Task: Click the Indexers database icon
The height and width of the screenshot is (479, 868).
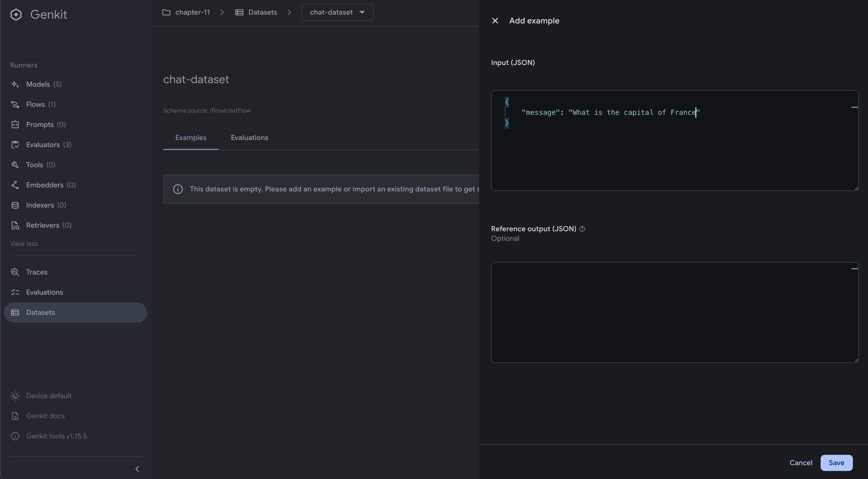Action: point(15,205)
